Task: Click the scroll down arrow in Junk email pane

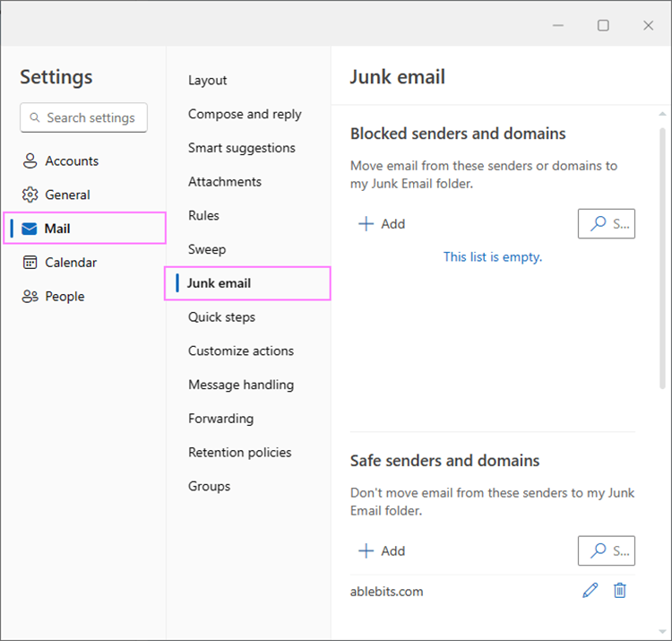Action: [662, 631]
